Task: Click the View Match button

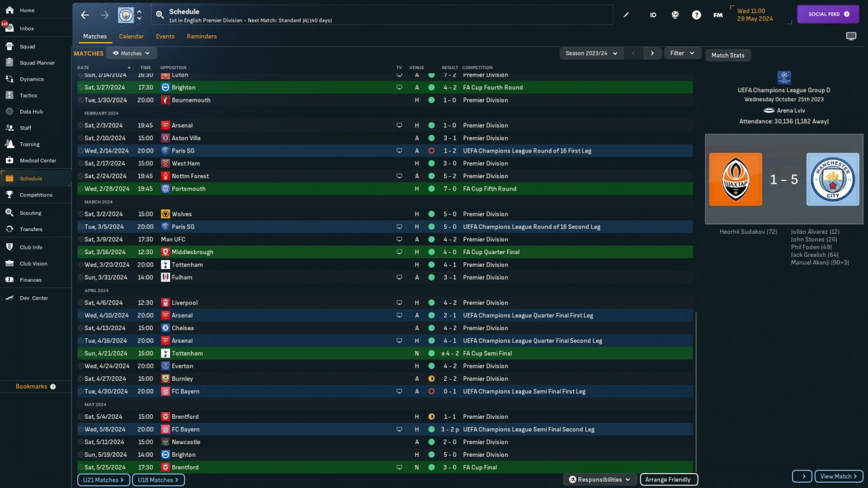Action: pos(839,476)
